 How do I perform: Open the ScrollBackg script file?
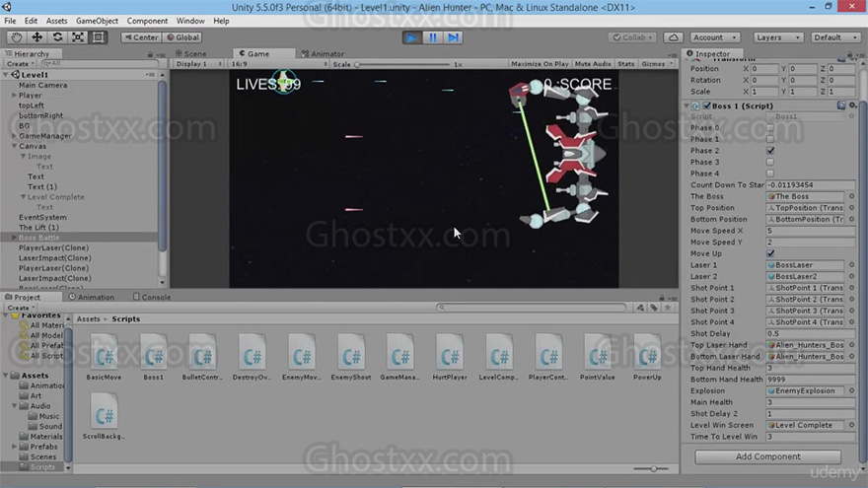point(104,416)
